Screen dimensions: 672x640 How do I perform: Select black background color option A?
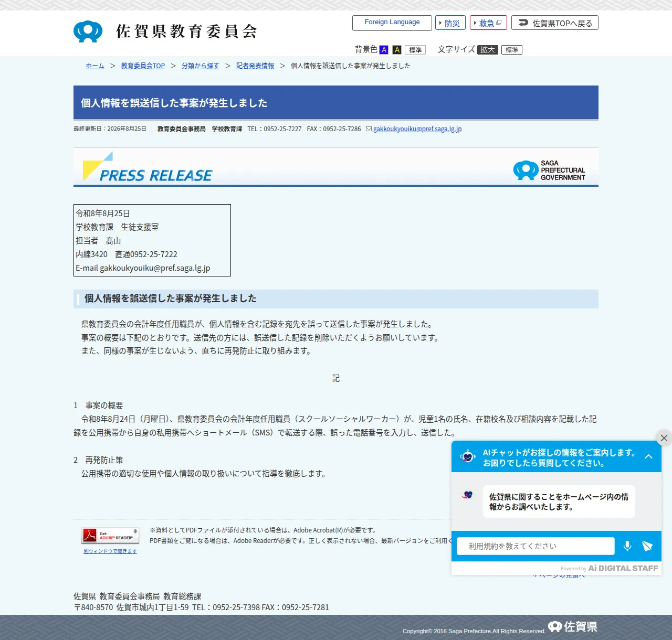click(397, 50)
